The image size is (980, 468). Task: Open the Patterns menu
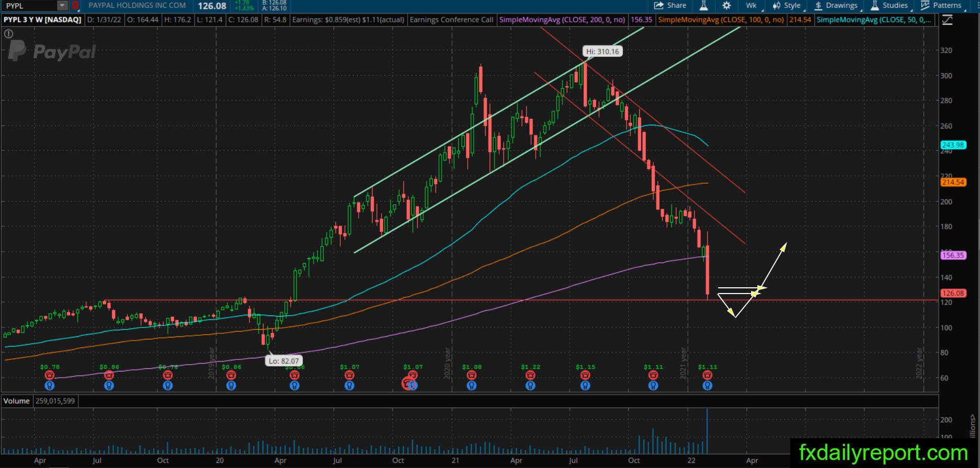pyautogui.click(x=942, y=6)
